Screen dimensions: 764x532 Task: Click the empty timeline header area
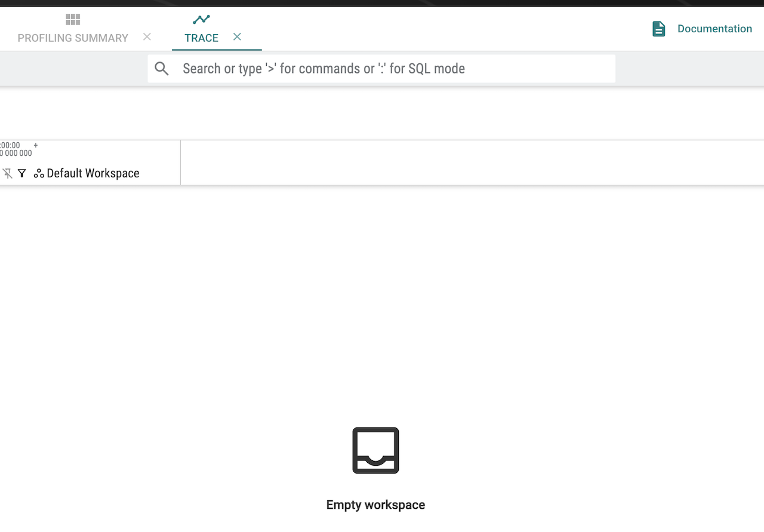[472, 162]
